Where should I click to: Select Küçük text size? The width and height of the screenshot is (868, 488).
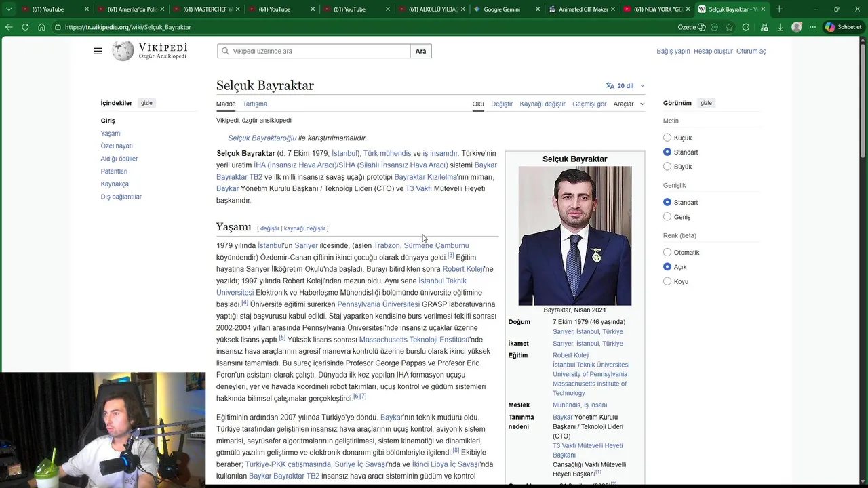point(667,138)
